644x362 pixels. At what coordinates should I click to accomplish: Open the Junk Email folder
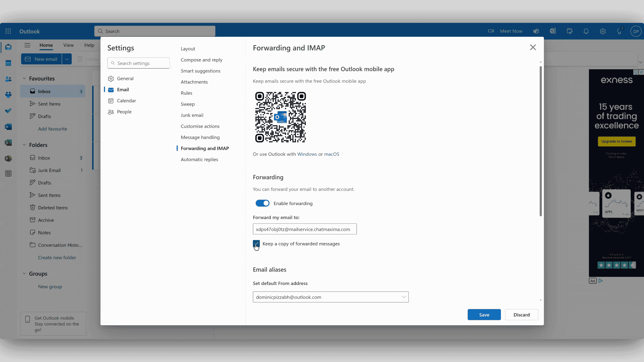[53, 170]
